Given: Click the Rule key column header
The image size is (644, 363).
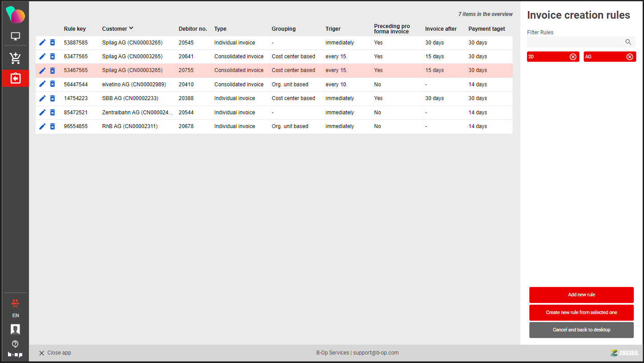Looking at the screenshot, I should (75, 29).
